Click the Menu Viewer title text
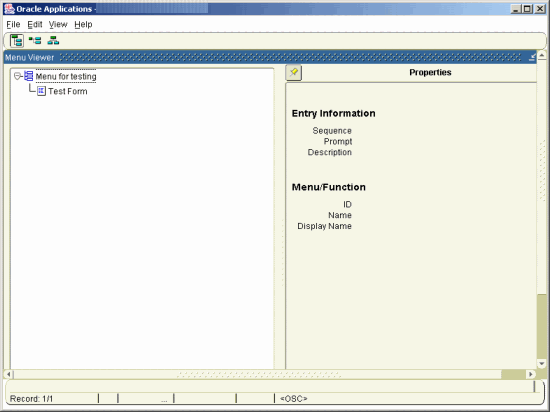The height and width of the screenshot is (412, 550). (29, 58)
